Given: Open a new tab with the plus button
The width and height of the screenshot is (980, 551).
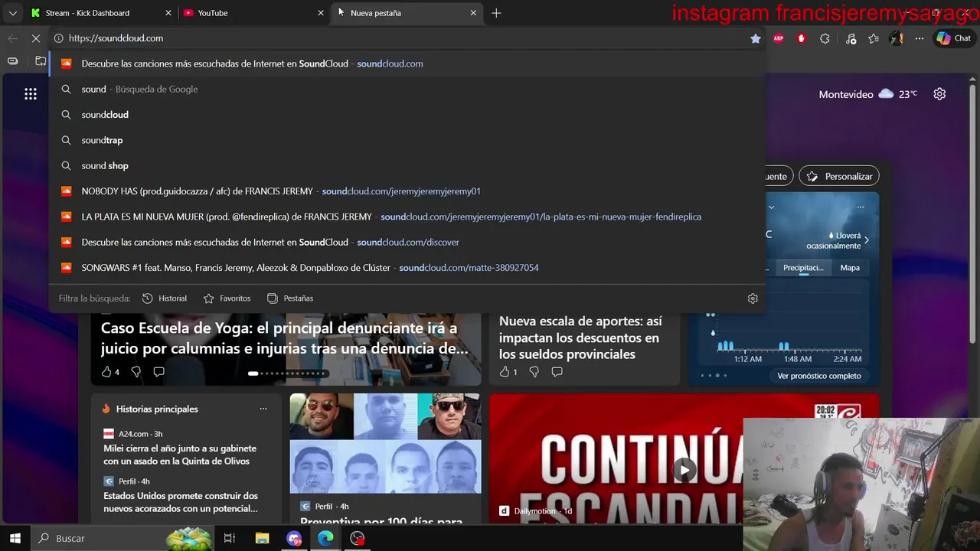Looking at the screenshot, I should (x=496, y=13).
